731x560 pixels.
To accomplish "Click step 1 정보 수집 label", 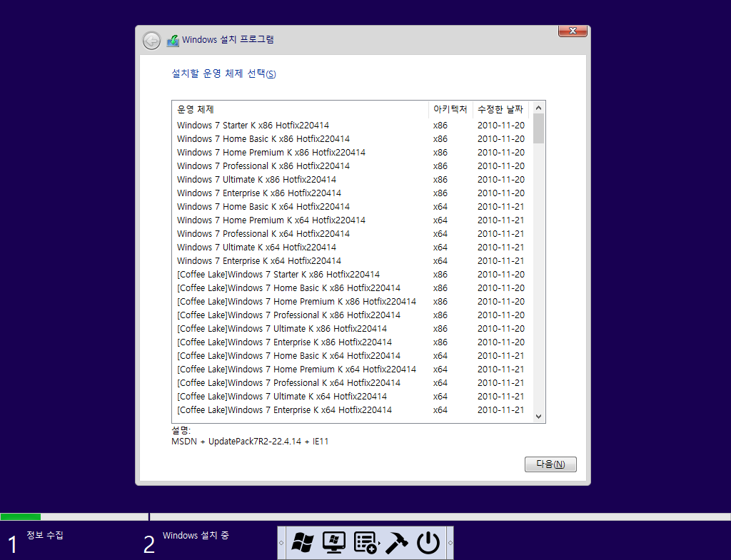I will click(x=45, y=535).
